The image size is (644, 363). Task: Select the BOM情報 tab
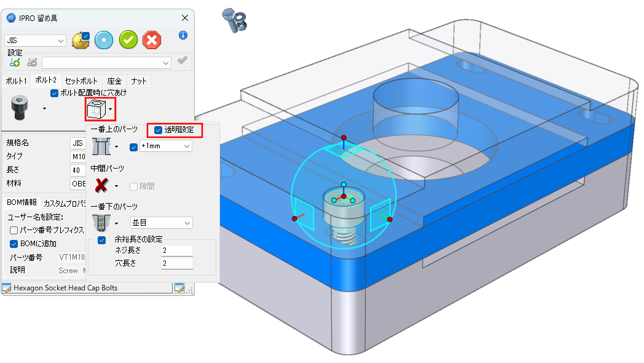[22, 202]
